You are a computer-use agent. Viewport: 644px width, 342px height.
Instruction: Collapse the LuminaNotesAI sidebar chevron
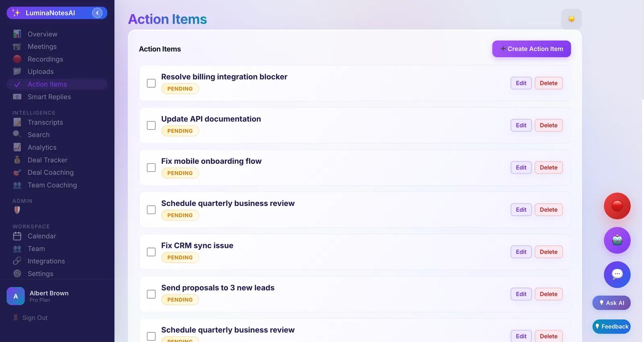[x=97, y=13]
